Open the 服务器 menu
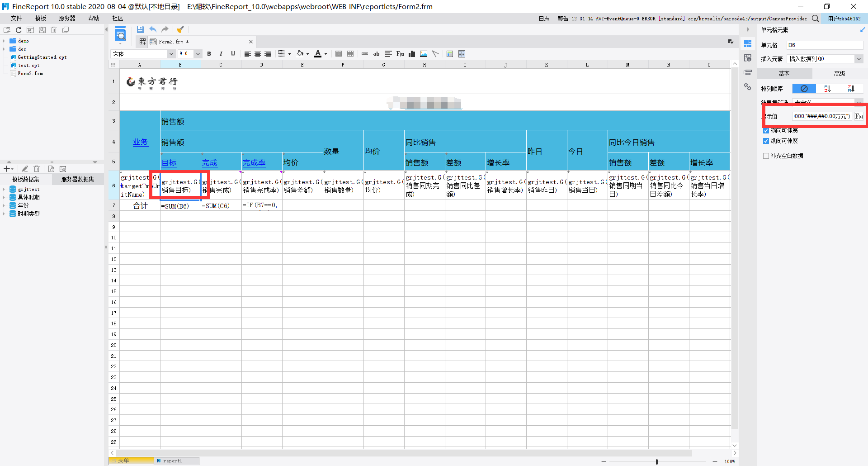Image resolution: width=868 pixels, height=466 pixels. [x=67, y=18]
